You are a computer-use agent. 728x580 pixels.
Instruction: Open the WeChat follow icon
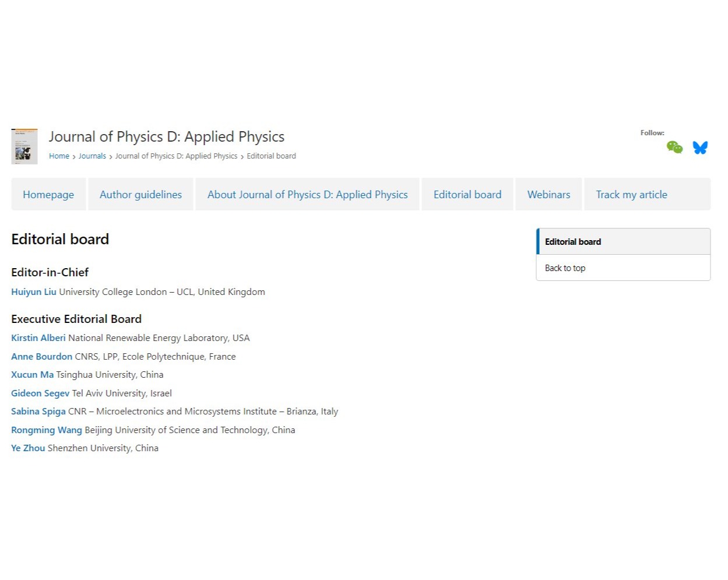coord(674,147)
